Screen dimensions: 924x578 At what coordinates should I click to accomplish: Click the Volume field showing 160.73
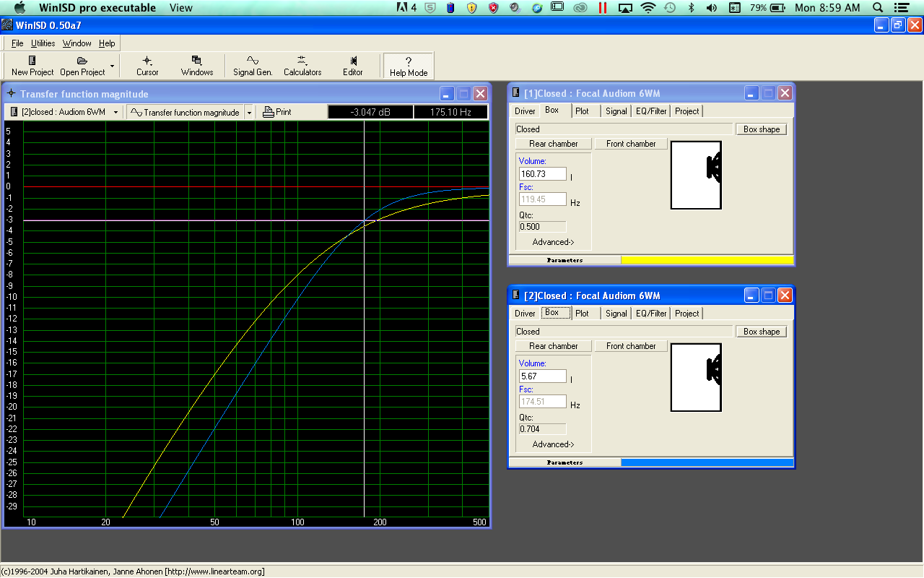click(x=543, y=174)
